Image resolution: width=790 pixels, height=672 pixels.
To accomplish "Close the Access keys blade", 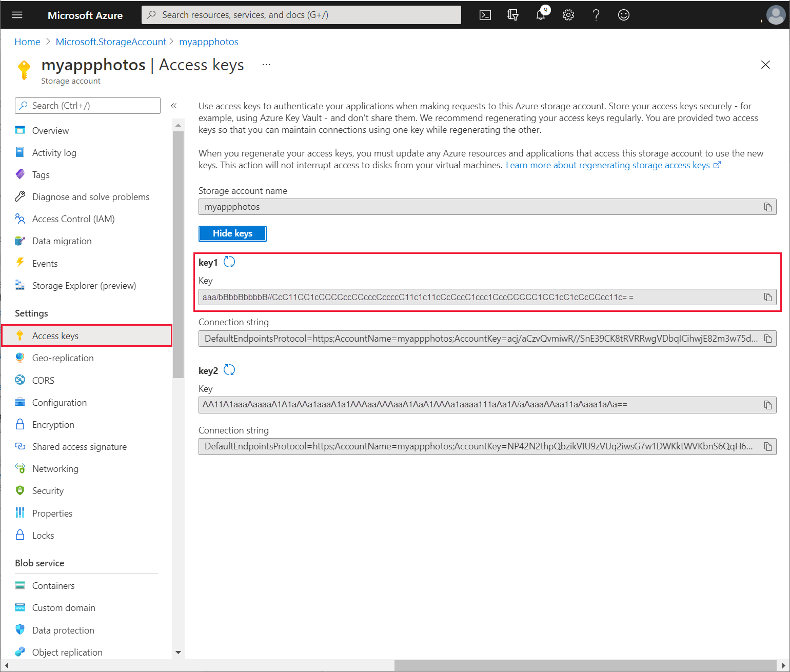I will (x=765, y=65).
